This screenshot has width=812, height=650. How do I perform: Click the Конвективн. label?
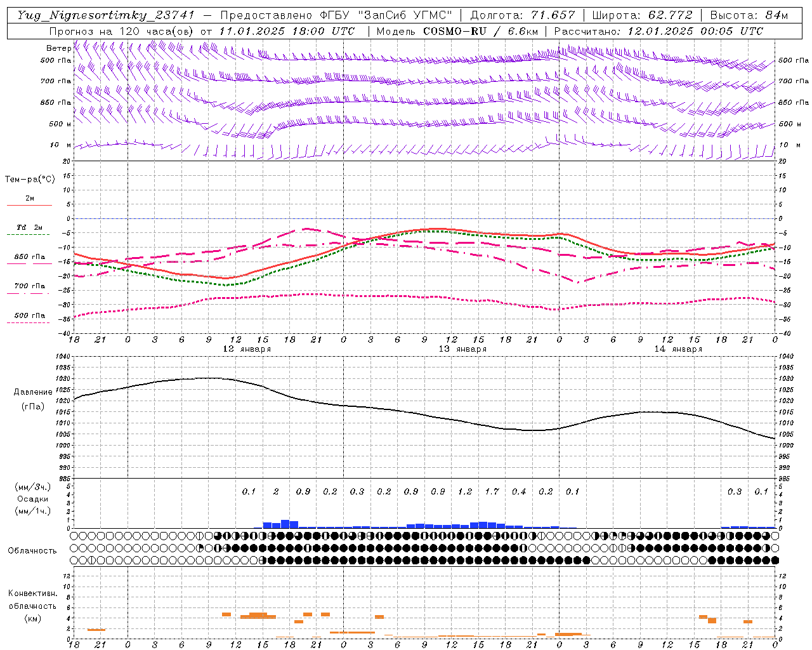[33, 594]
